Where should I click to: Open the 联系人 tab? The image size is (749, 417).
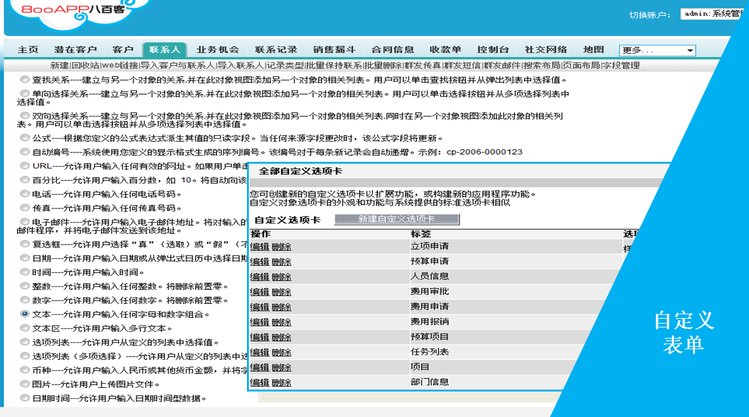(x=164, y=50)
